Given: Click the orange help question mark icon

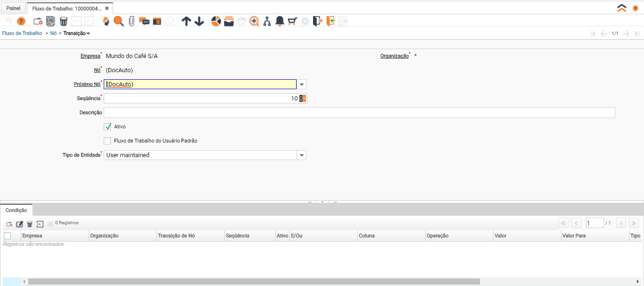Looking at the screenshot, I should (21, 21).
